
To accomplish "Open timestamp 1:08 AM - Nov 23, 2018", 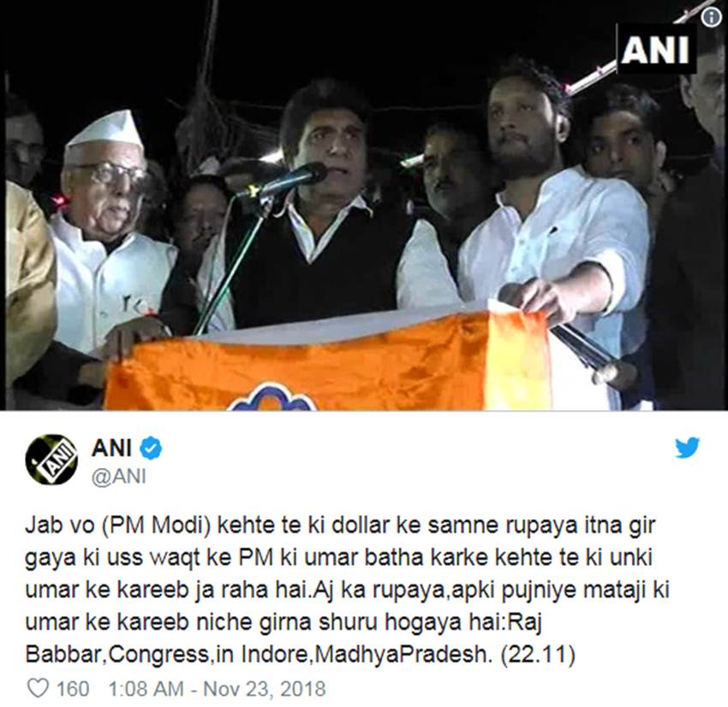I will click(x=217, y=688).
